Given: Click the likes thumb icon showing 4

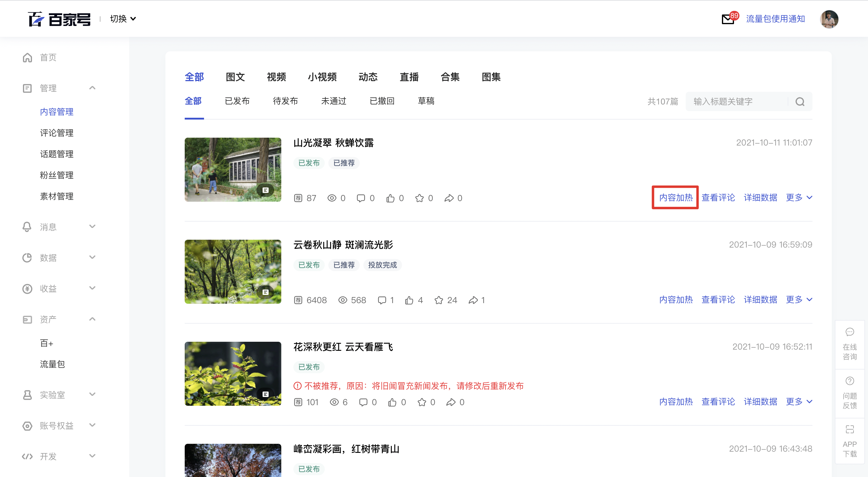Looking at the screenshot, I should (x=409, y=300).
